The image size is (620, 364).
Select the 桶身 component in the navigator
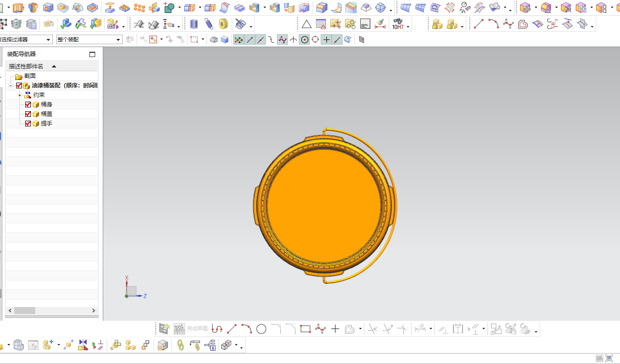pyautogui.click(x=47, y=105)
